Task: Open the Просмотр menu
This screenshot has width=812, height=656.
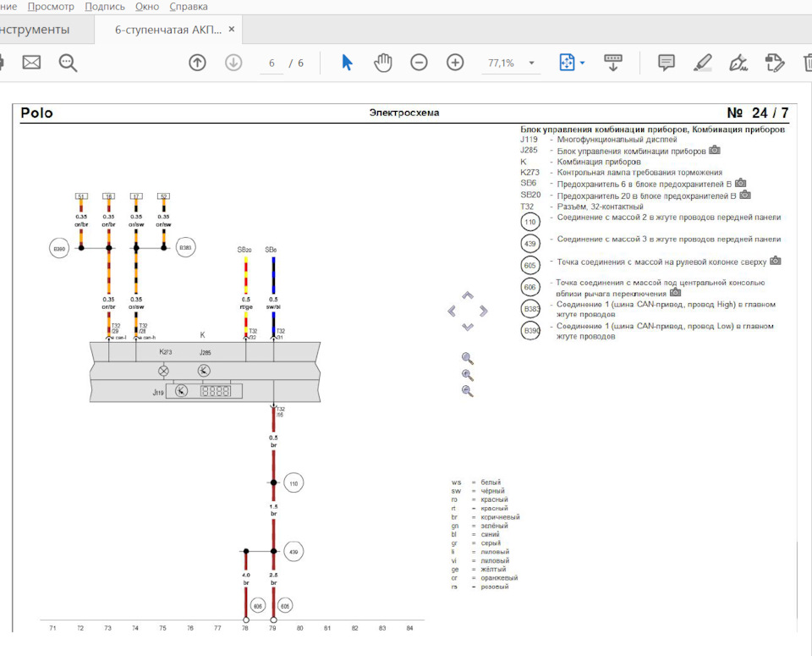Action: 51,7
